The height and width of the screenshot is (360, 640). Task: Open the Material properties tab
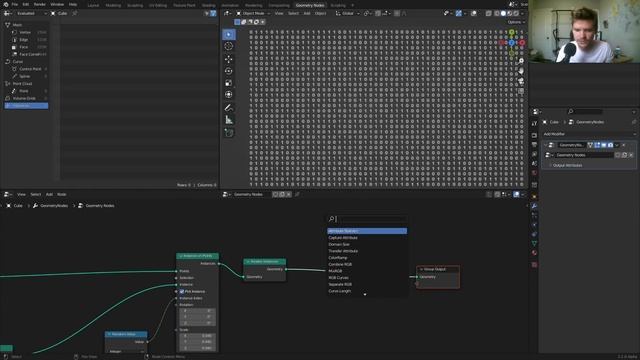534,253
